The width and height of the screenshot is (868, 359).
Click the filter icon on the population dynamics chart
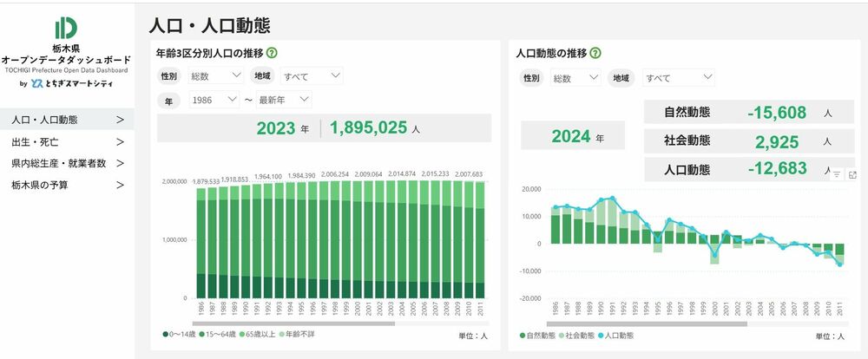[837, 174]
